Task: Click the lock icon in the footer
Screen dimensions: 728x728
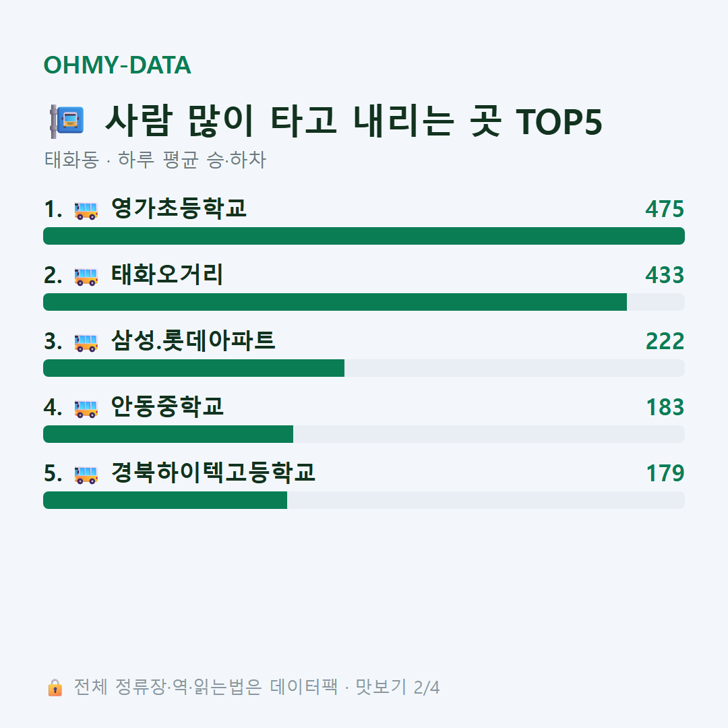Action: click(55, 687)
